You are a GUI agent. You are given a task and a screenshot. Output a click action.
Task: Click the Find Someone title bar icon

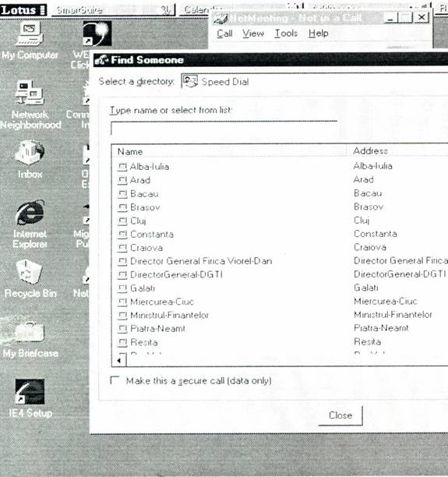tap(101, 60)
